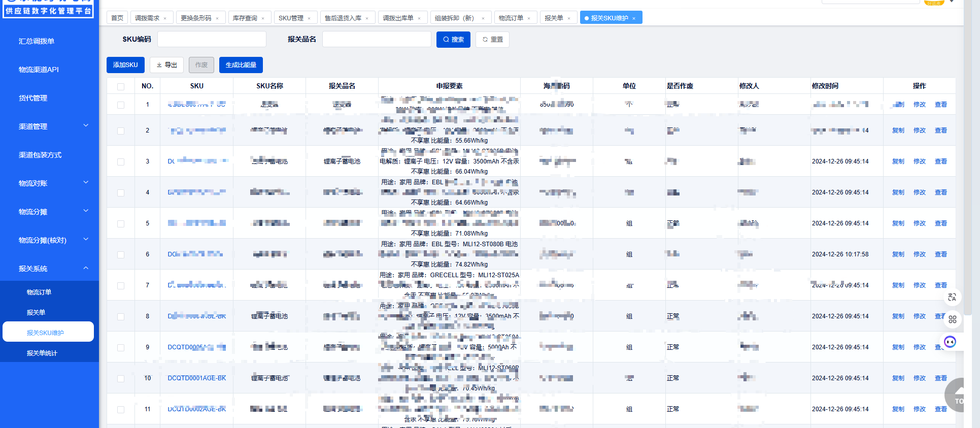Click the 搜索 button with magnifier icon
The width and height of the screenshot is (980, 428).
pos(453,40)
